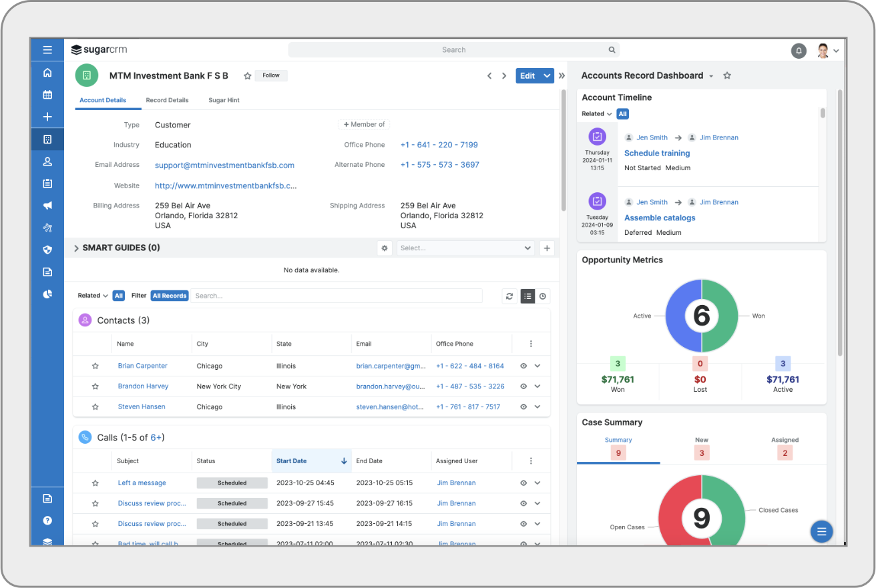Open Smart Guides gear settings
Viewport: 876px width, 588px height.
tap(385, 248)
